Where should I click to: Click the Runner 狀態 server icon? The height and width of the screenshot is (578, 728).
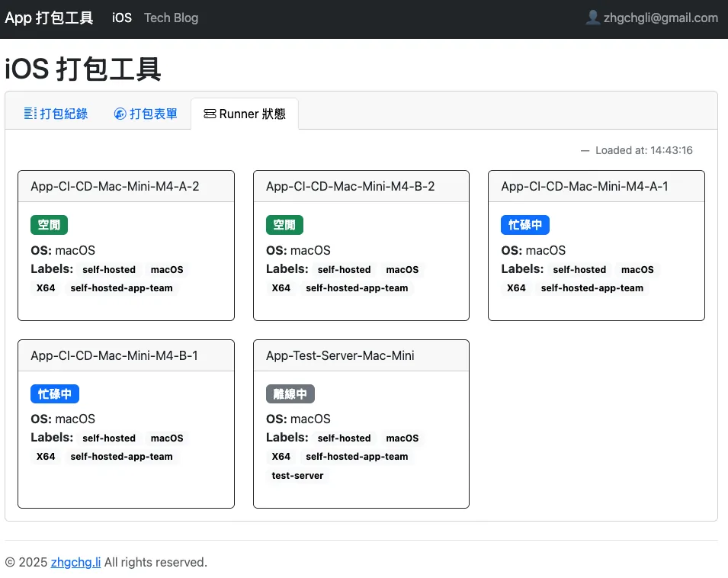tap(210, 114)
